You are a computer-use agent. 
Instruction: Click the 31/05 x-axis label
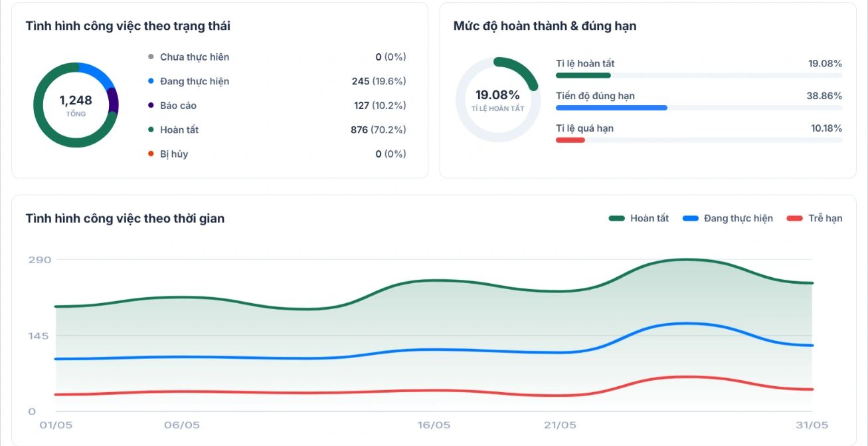pyautogui.click(x=812, y=425)
